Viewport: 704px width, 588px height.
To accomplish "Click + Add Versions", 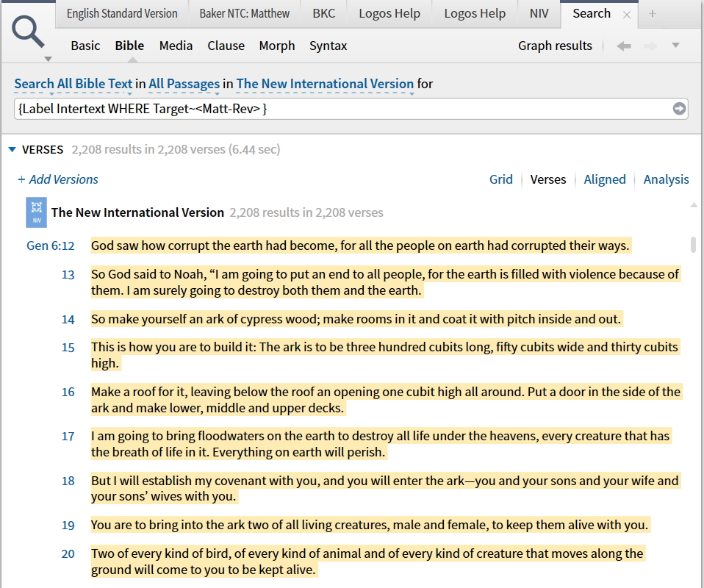I will tap(57, 179).
